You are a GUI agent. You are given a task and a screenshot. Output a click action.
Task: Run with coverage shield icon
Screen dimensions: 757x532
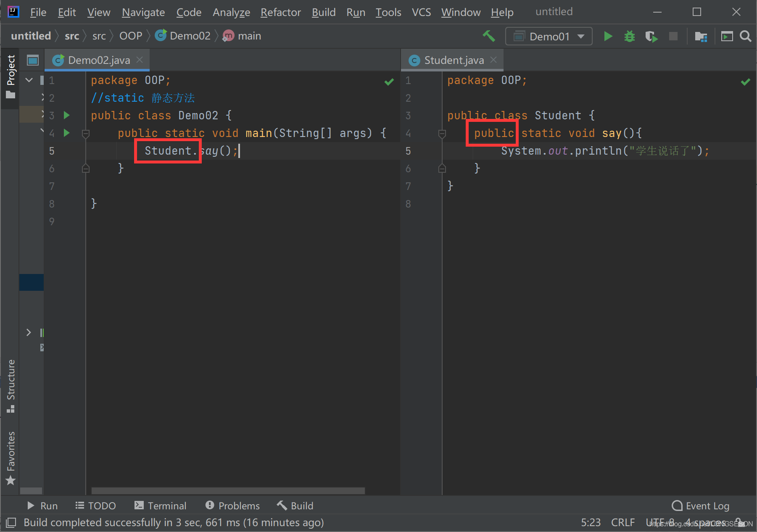point(651,37)
